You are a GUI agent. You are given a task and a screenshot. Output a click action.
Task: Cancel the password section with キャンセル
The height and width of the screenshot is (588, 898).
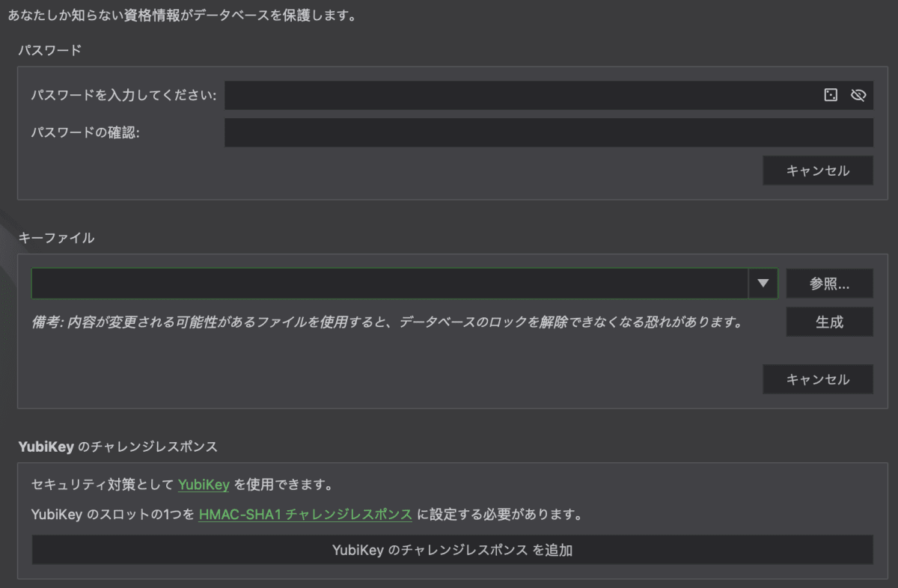818,171
